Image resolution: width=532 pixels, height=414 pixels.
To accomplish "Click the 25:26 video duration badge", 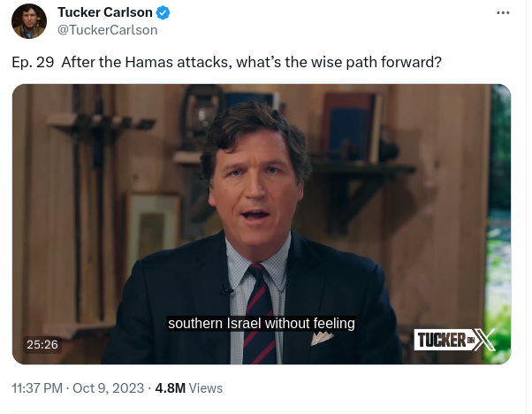I will (x=41, y=344).
